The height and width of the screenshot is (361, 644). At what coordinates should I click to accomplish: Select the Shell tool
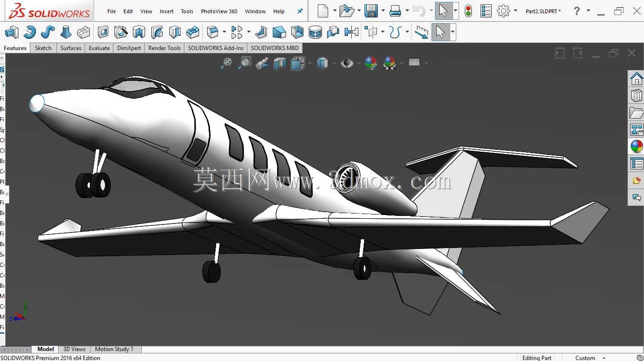click(x=297, y=32)
